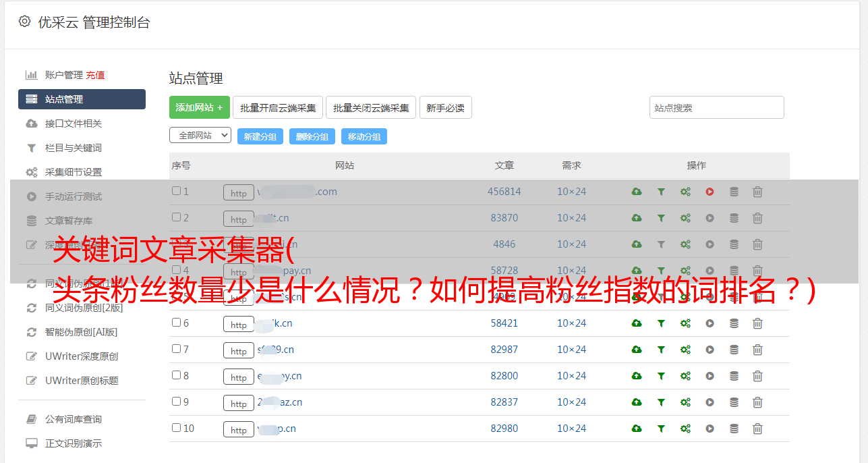The width and height of the screenshot is (868, 463).
Task: Click the database stack icon in row 9
Action: tap(734, 402)
